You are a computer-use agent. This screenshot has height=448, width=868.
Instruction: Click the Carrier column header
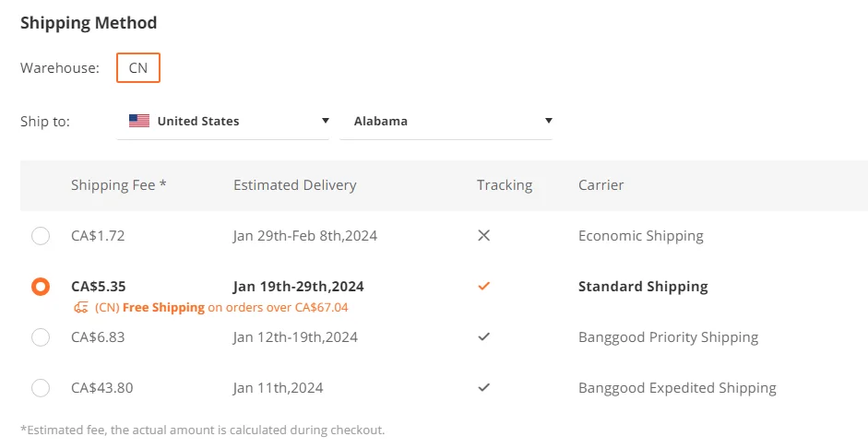(600, 185)
